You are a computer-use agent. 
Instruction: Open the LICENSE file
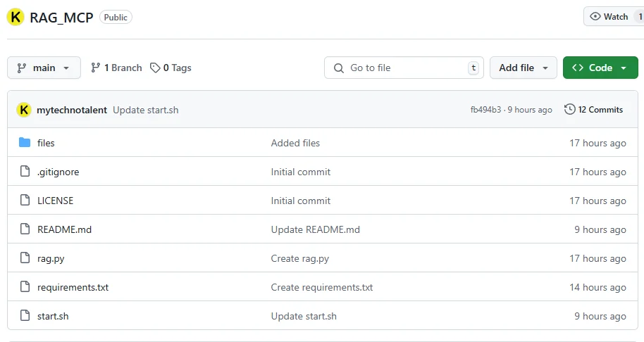tap(56, 201)
